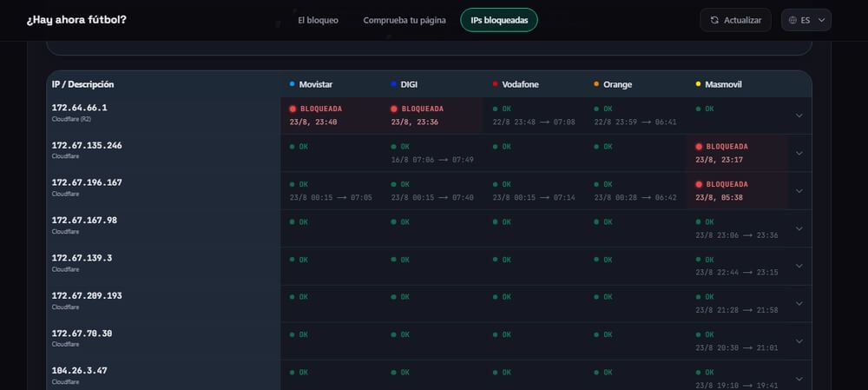Click the time range 23/8 22:44 → 23:15

click(x=737, y=273)
